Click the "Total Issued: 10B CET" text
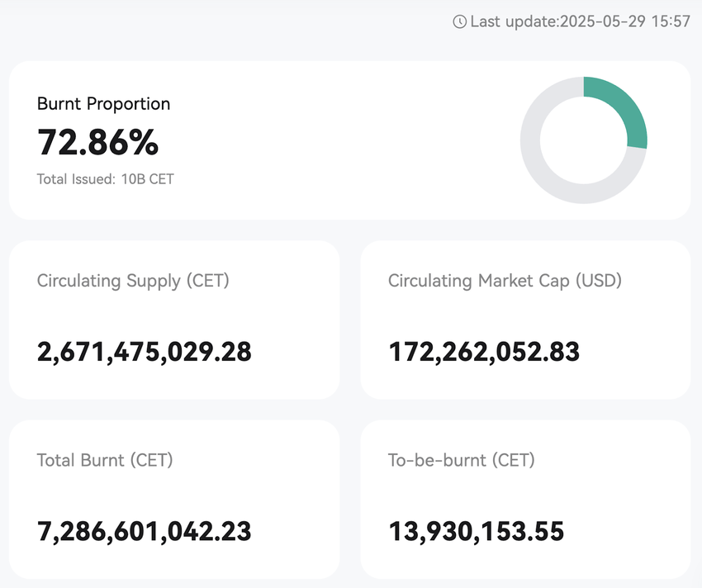The width and height of the screenshot is (702, 588). 106,178
